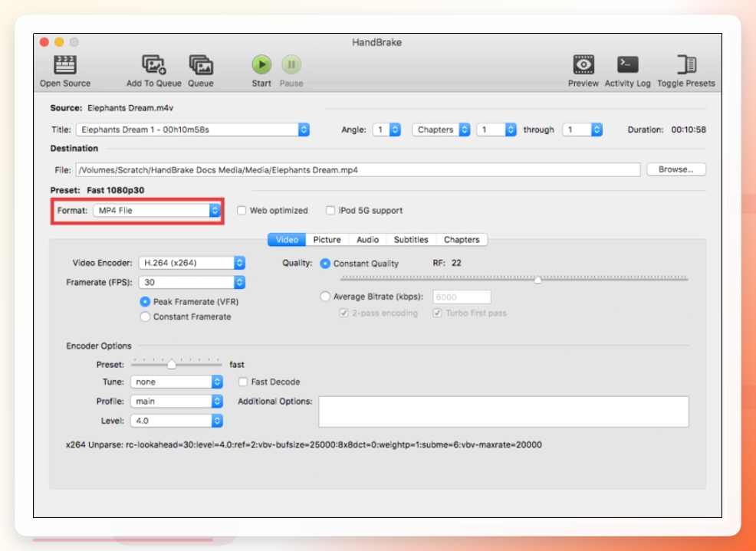756x551 pixels.
Task: Click the Browse... button
Action: coord(676,169)
